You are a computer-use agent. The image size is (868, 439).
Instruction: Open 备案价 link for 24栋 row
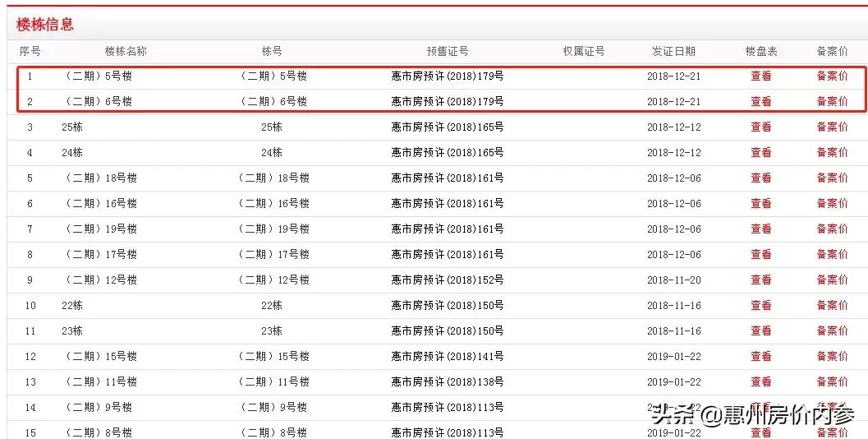tap(832, 152)
